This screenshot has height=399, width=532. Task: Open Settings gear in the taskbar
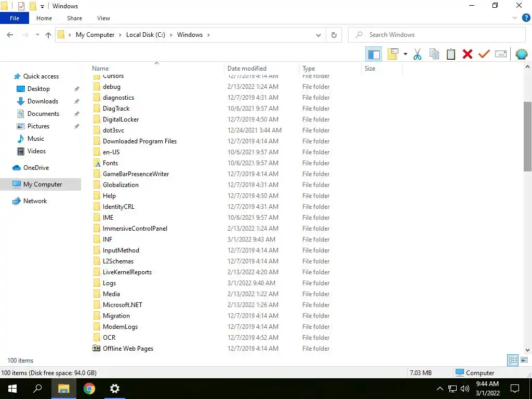pyautogui.click(x=115, y=389)
